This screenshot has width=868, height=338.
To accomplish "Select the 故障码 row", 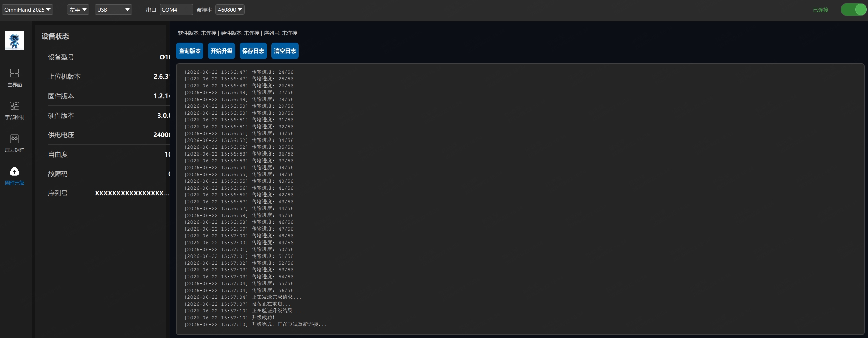I will 109,174.
